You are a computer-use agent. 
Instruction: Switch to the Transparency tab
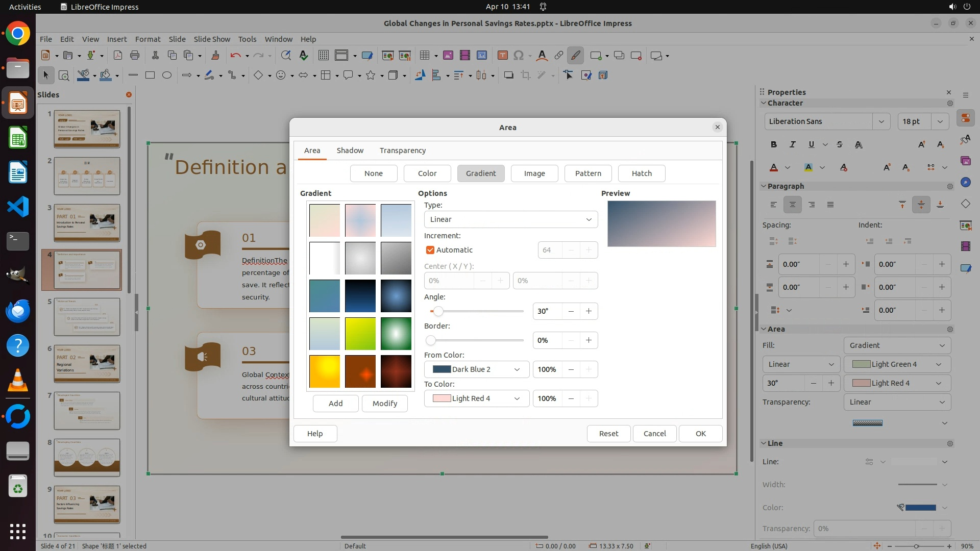(402, 151)
